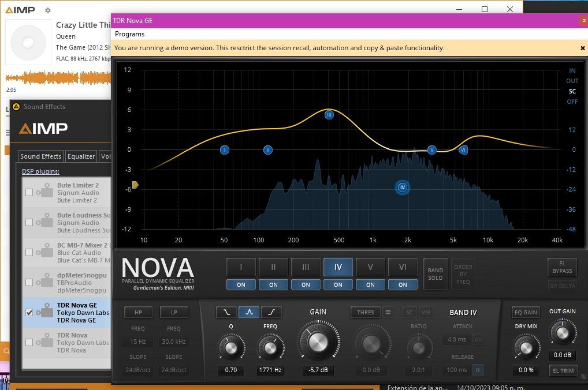
Task: Click the album art disc thumbnail in AIMP
Action: tap(28, 42)
